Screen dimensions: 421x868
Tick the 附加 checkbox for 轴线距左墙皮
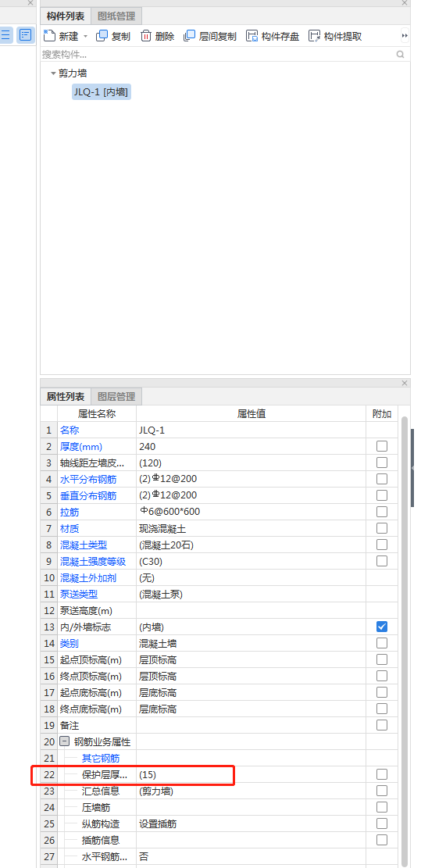(x=382, y=463)
